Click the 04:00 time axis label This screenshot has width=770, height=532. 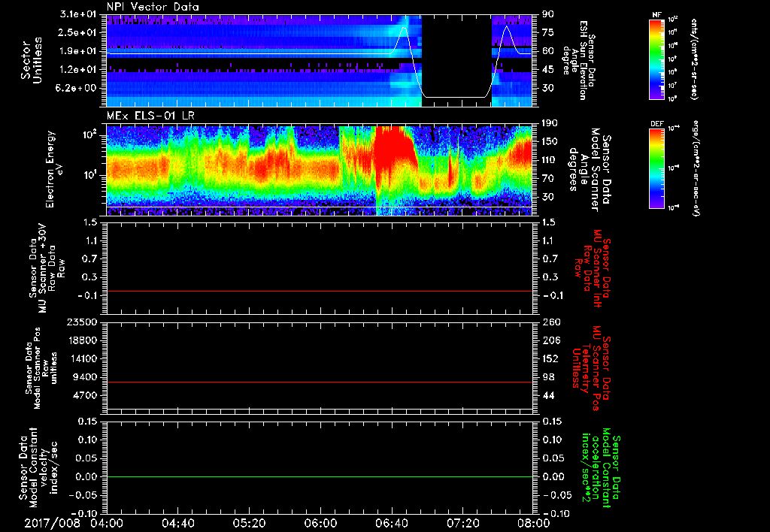click(x=106, y=523)
